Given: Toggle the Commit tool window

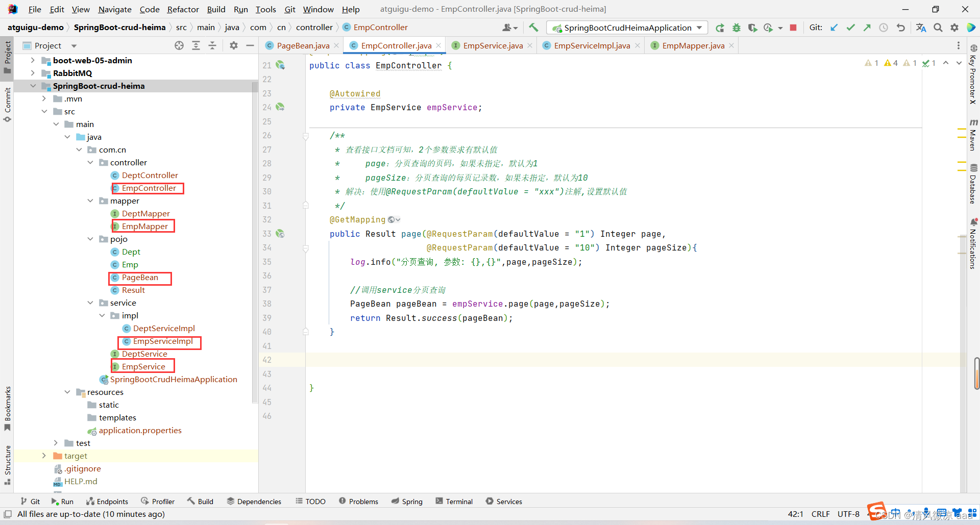Looking at the screenshot, I should coord(7,105).
